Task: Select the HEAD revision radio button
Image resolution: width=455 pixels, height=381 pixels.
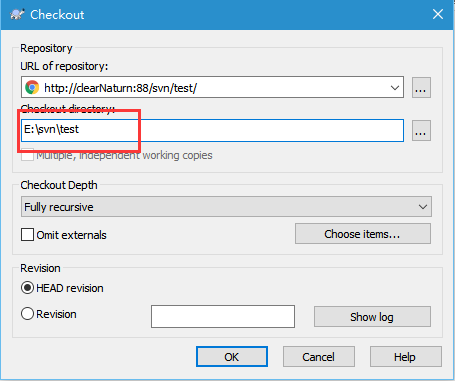Action: (x=27, y=288)
